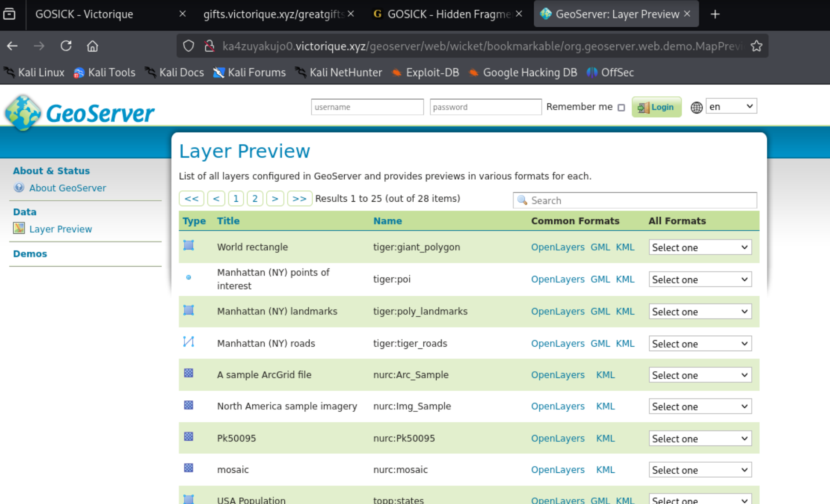Click the browser reload page icon

click(66, 46)
